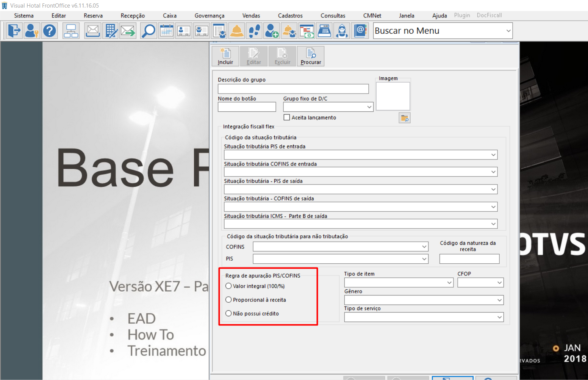Click the list with people icon
The width and height of the screenshot is (588, 380).
pyautogui.click(x=219, y=31)
